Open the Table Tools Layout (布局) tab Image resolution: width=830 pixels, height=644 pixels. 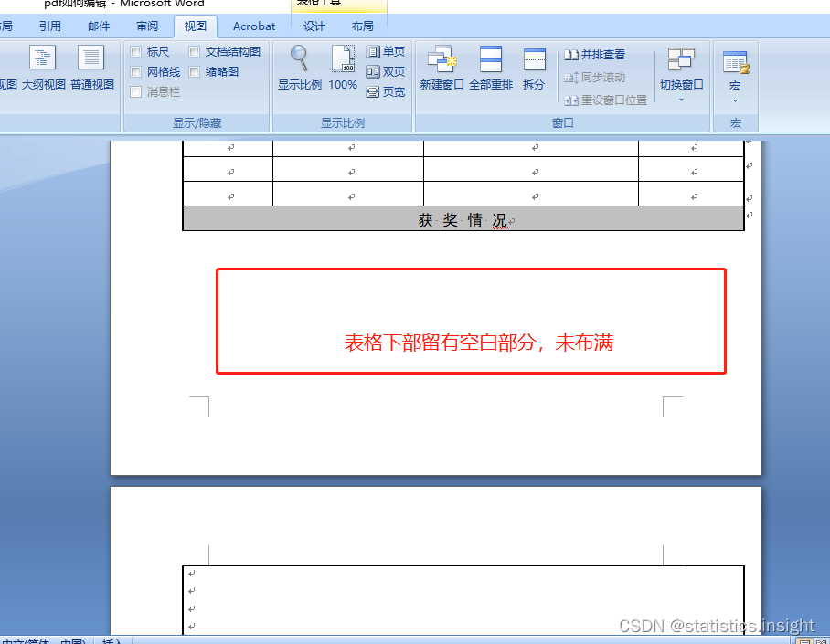363,26
